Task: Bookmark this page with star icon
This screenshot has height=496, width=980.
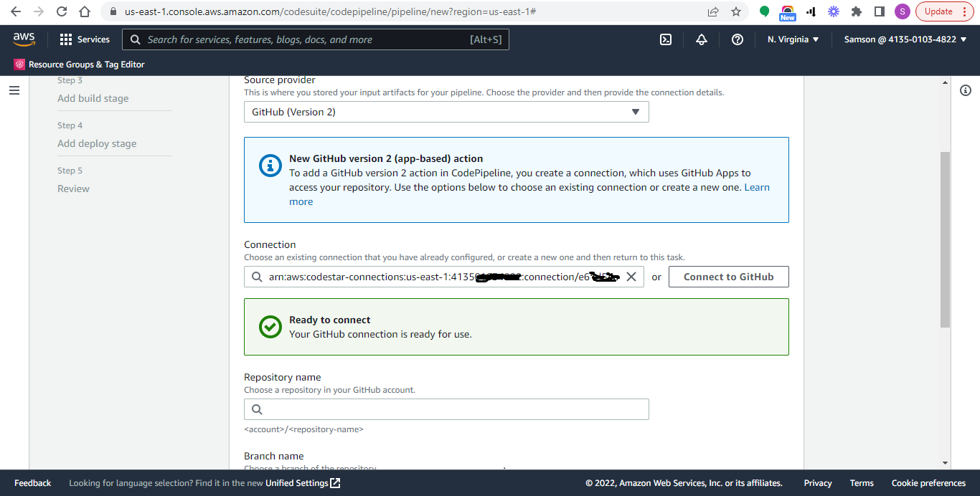Action: point(736,11)
